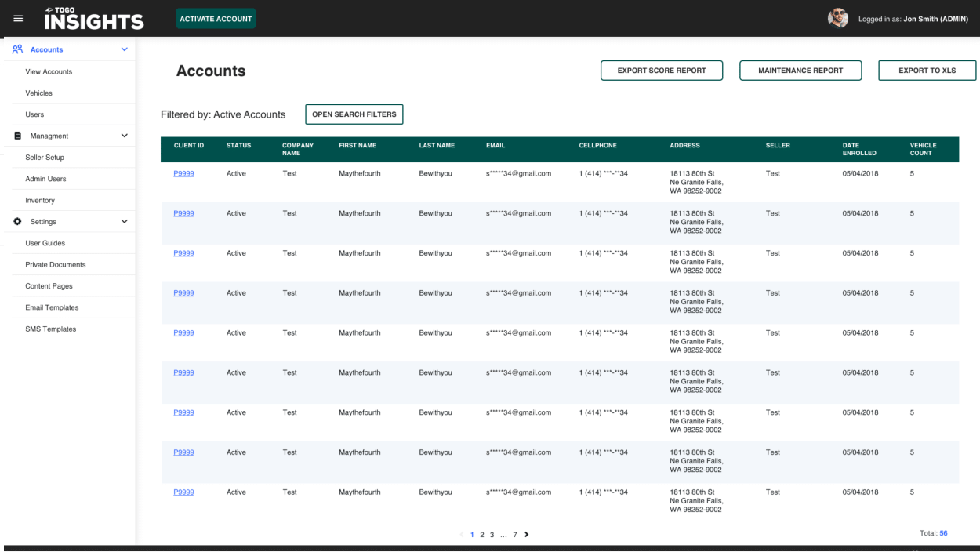Screen dimensions: 980x552
Task: Open first P9999 client ID link
Action: [x=183, y=173]
